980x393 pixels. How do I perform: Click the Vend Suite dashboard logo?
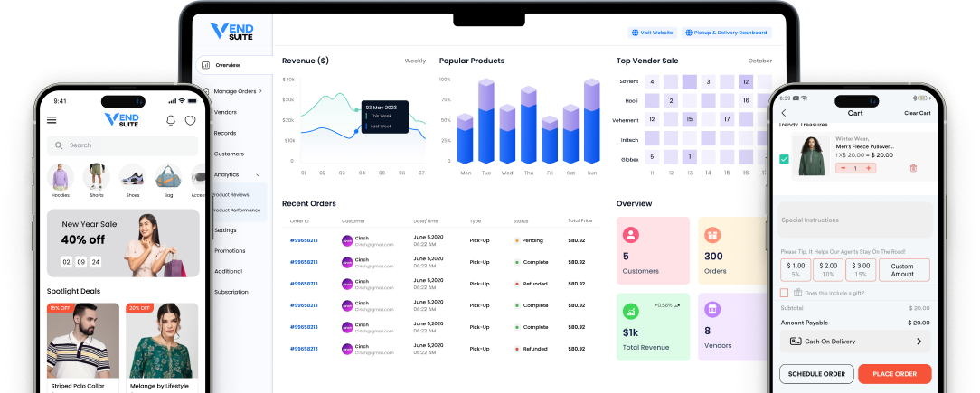231,32
